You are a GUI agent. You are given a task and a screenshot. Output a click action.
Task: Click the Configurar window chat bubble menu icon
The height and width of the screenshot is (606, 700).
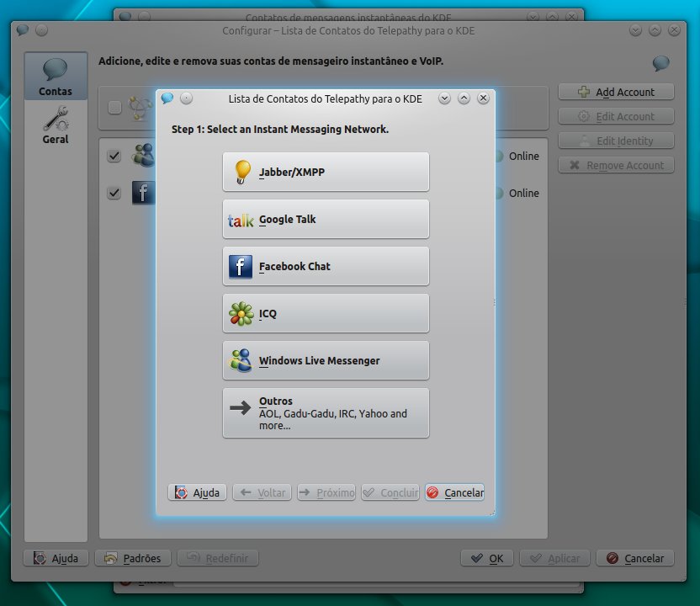click(x=23, y=30)
